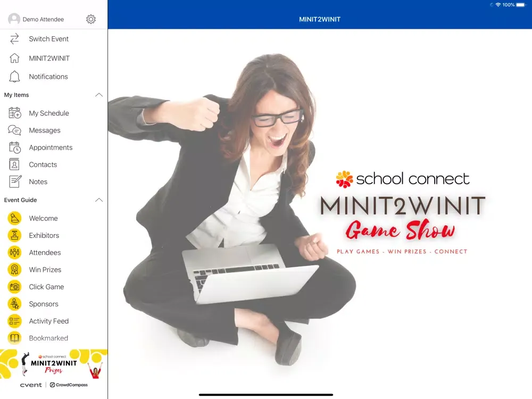
Task: Open Notifications menu item
Action: [x=48, y=77]
